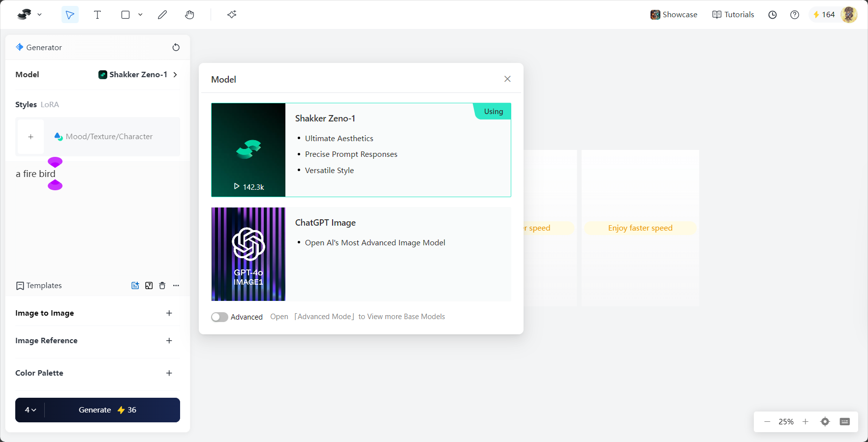
Task: Open the help question mark icon
Action: click(x=795, y=15)
